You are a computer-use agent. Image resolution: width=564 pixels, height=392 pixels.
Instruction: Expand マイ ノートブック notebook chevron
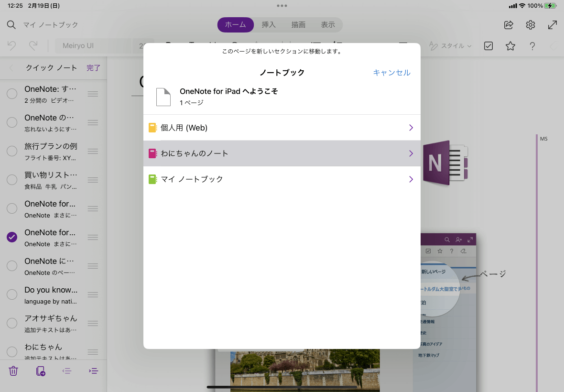point(411,179)
